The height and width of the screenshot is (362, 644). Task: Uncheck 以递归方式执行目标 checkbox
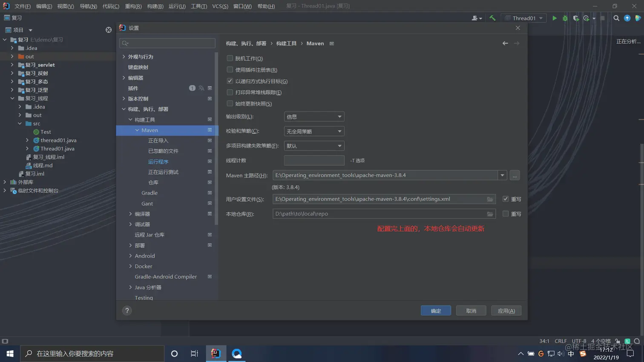point(230,81)
